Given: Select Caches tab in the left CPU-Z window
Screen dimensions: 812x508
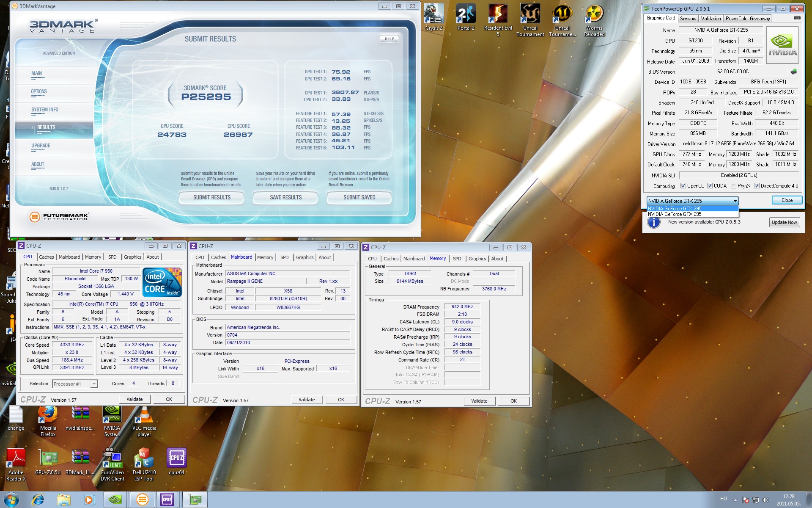Looking at the screenshot, I should tap(47, 257).
